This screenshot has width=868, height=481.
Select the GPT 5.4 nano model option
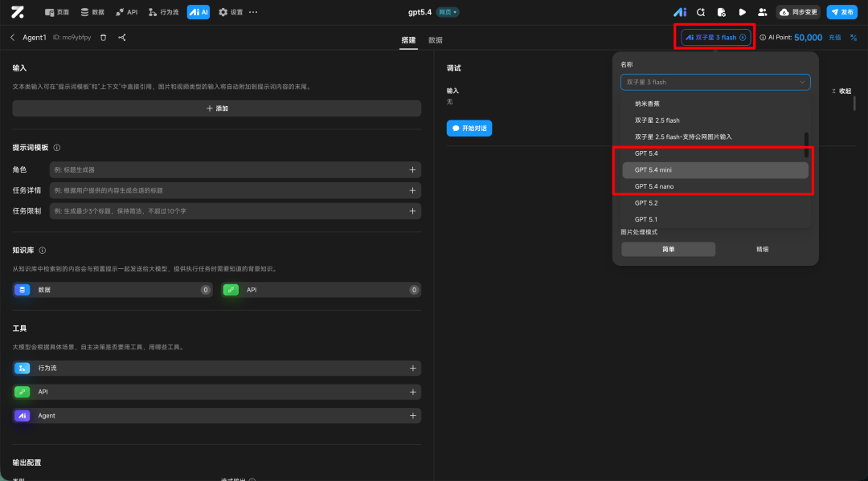(x=714, y=187)
